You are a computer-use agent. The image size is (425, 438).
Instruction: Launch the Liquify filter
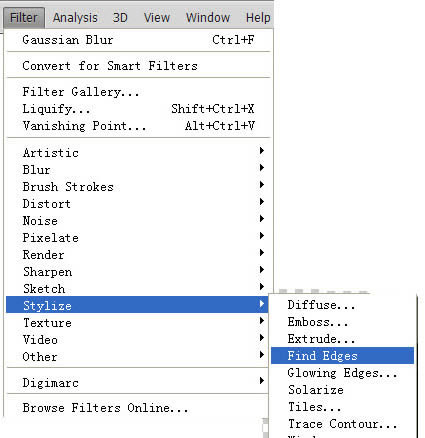138,109
